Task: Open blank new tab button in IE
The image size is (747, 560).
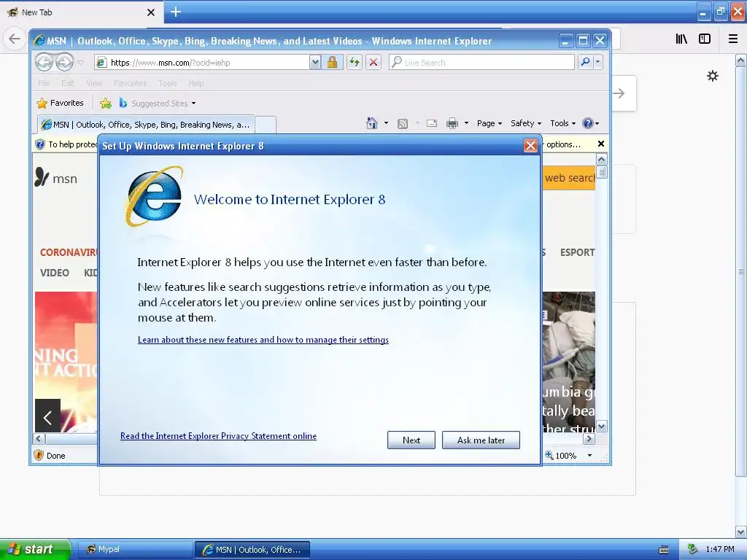Action: coord(266,125)
